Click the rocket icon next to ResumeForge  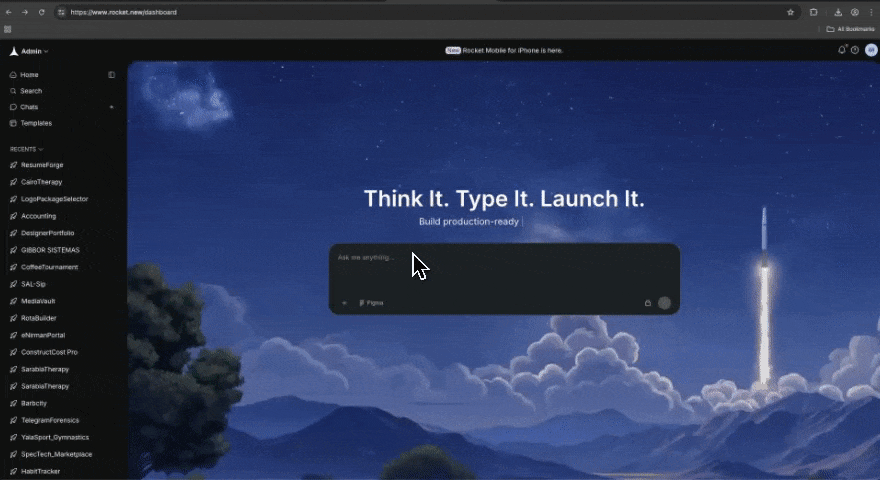click(13, 165)
